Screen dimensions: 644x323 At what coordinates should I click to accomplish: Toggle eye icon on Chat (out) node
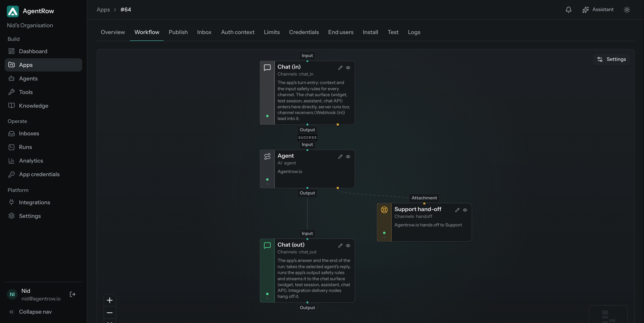[348, 246]
